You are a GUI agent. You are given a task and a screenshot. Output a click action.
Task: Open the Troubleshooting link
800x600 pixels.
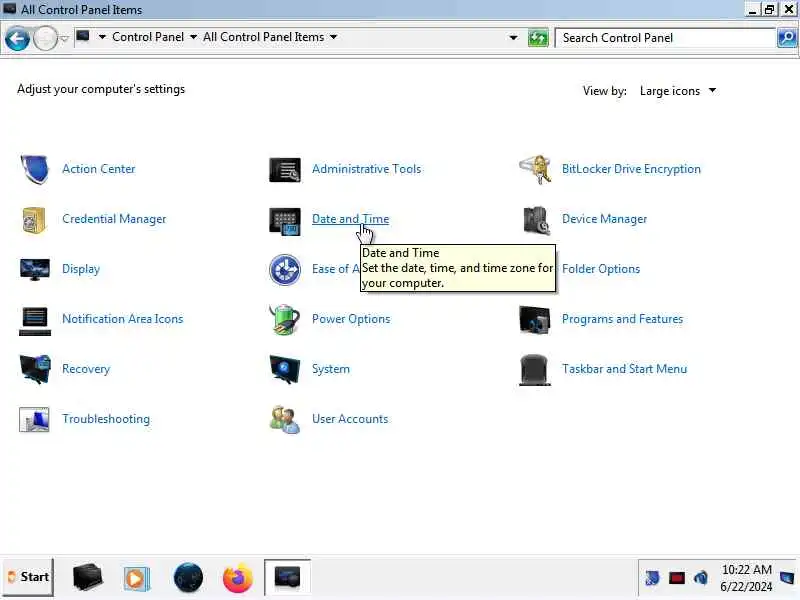106,419
